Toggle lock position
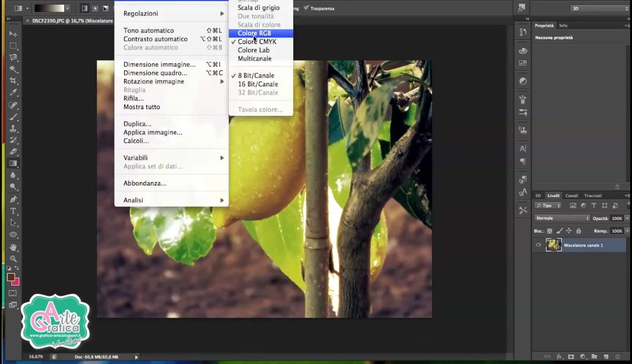Viewport: 632px width, 364px height. tap(569, 231)
